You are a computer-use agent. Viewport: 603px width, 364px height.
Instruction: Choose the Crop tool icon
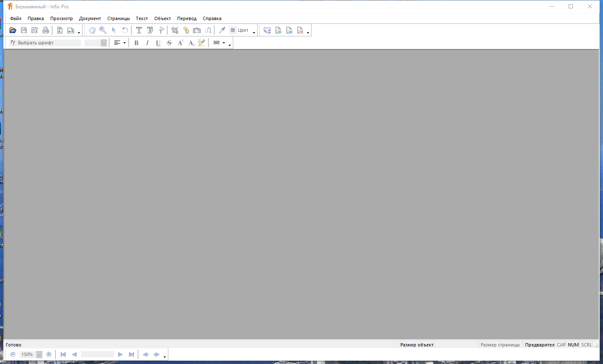pyautogui.click(x=175, y=31)
